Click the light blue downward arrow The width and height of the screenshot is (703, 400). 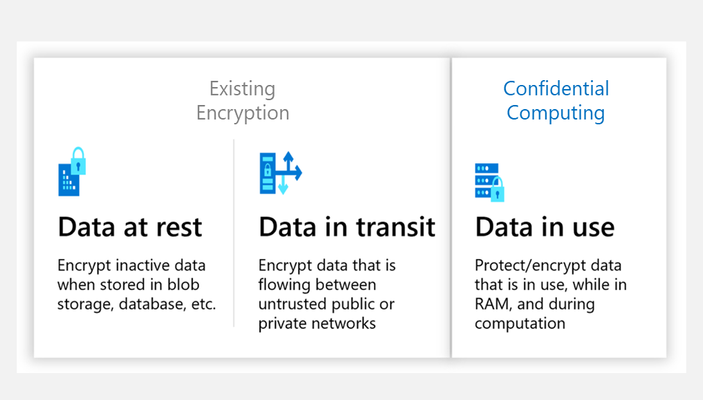tap(282, 186)
